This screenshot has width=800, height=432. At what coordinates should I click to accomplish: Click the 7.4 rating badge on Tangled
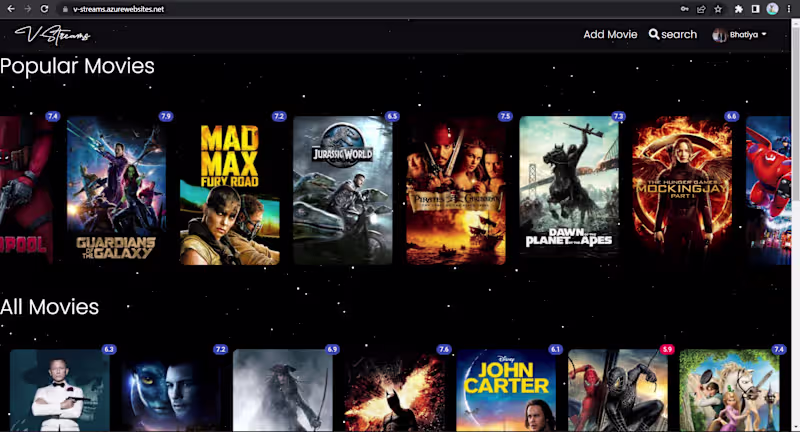click(779, 349)
